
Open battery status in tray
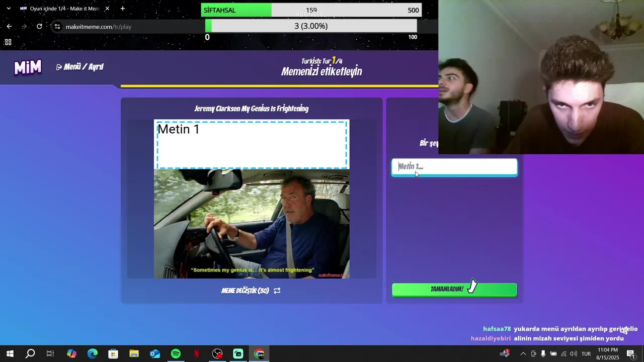point(553,354)
